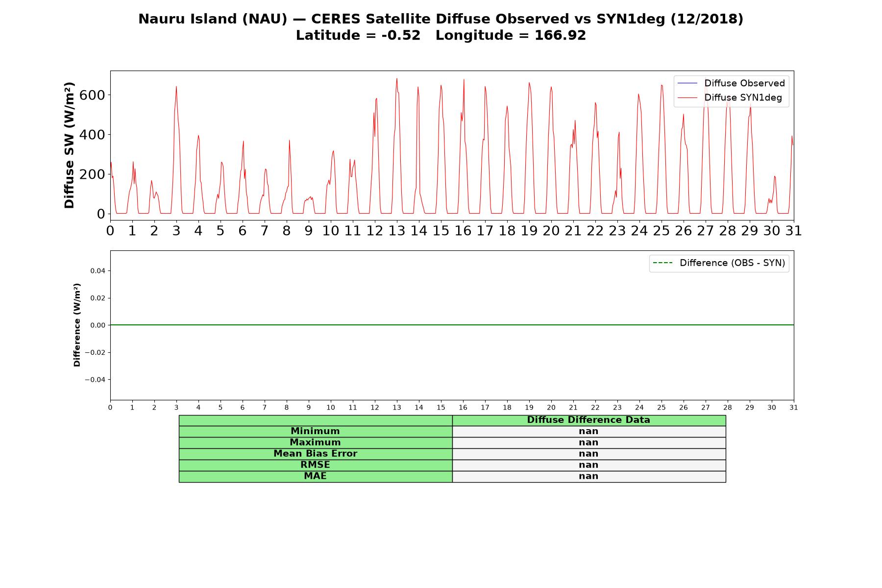
Task: Click the Minimum row label in table
Action: 315,431
